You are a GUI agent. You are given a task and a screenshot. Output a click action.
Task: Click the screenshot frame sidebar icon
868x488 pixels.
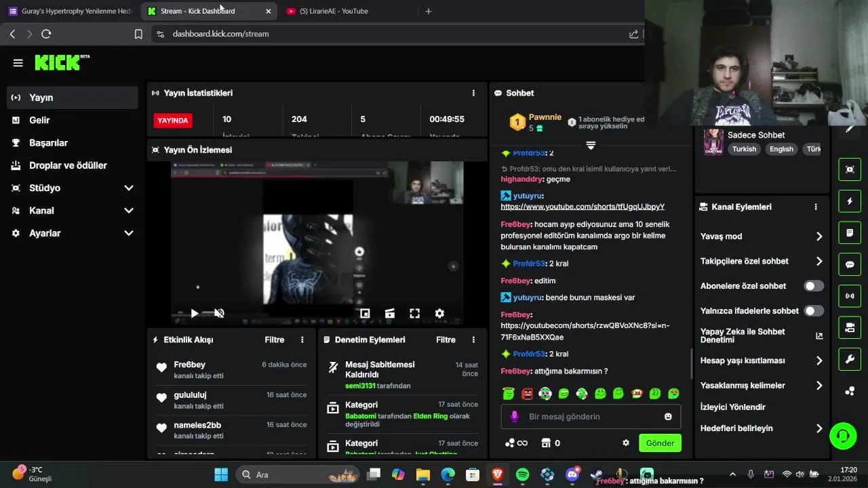(x=850, y=169)
